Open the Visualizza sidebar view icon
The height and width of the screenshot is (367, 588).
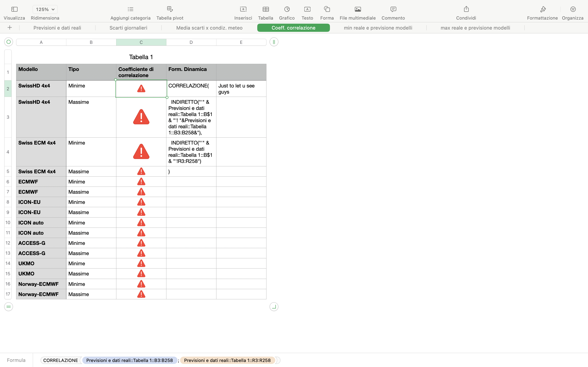pyautogui.click(x=14, y=9)
